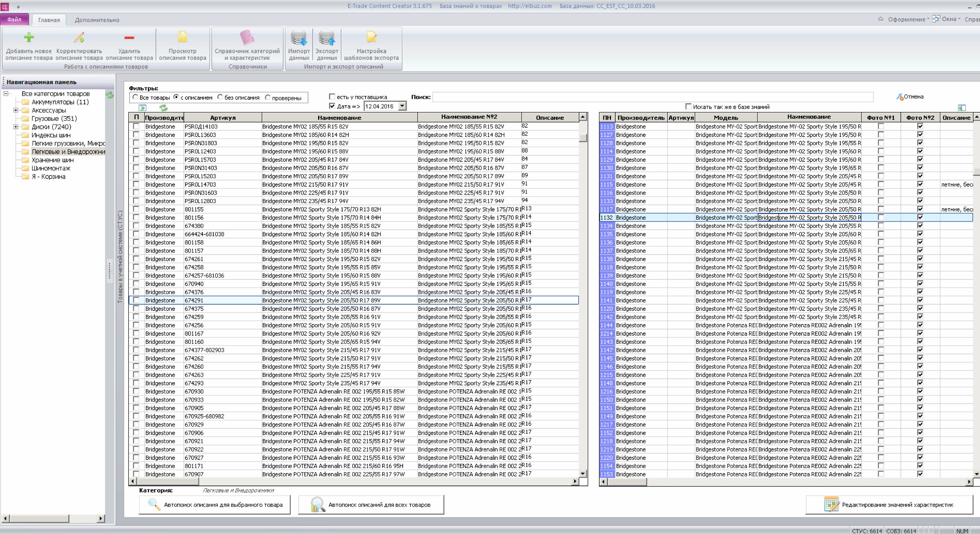980x534 pixels.
Task: Click the Отмена search cancel icon
Action: click(x=900, y=97)
